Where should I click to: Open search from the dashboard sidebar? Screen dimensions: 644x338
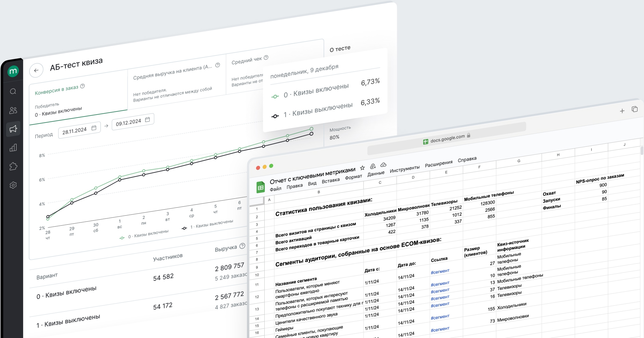click(13, 91)
